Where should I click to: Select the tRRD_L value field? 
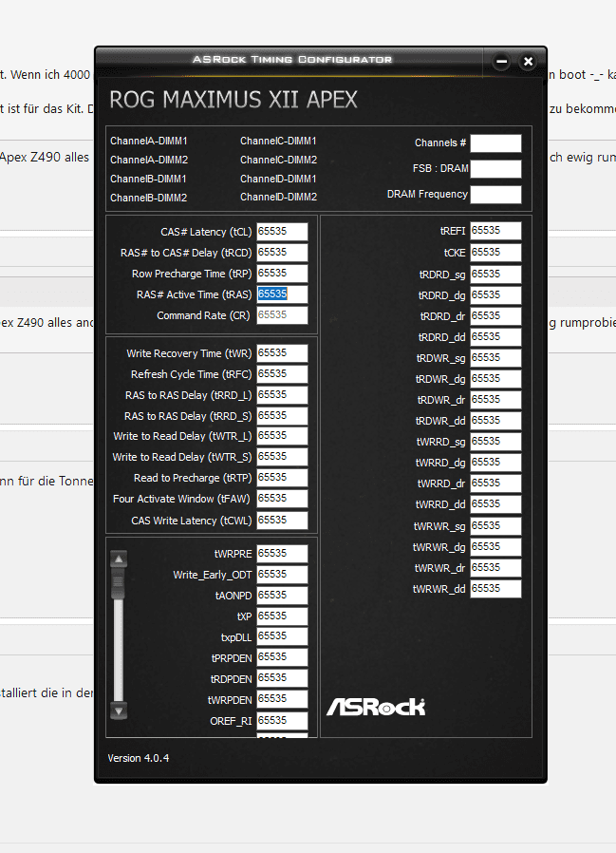[x=282, y=395]
